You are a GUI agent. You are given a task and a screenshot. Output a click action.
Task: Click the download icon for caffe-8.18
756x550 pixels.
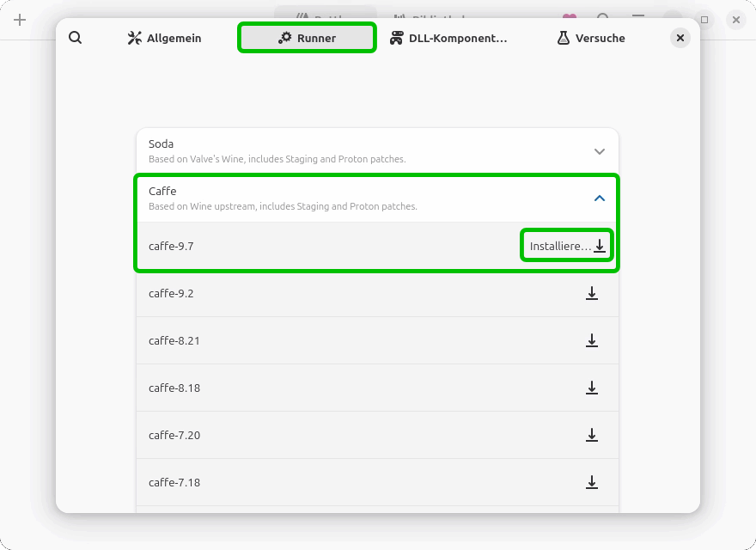tap(592, 388)
